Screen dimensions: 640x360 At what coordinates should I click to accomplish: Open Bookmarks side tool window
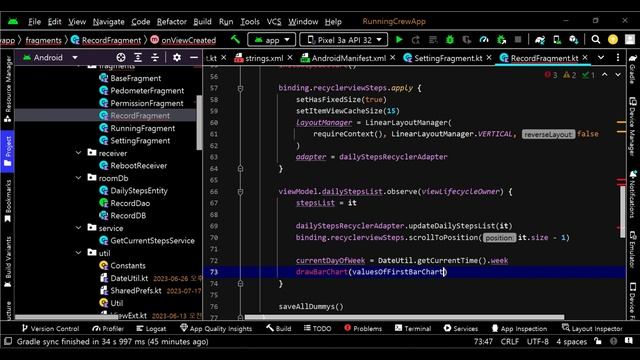click(x=7, y=201)
